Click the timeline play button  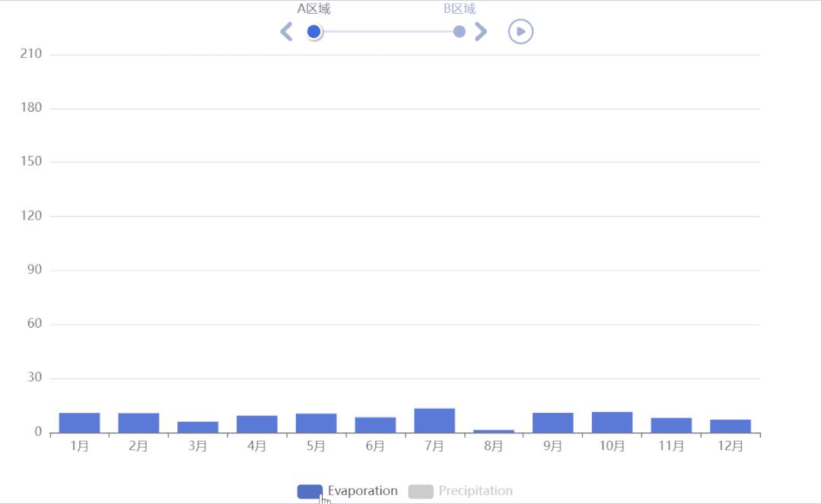[x=520, y=31]
